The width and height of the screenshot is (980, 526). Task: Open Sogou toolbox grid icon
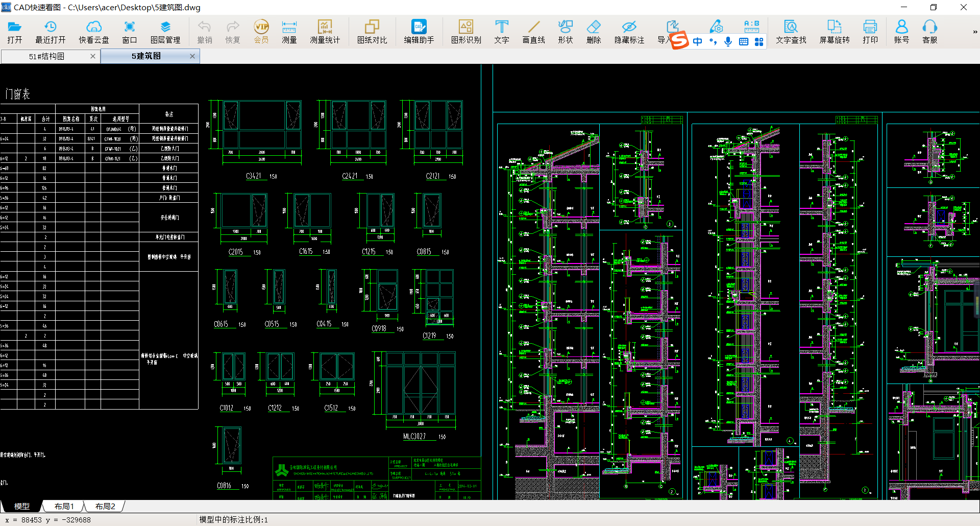point(759,41)
